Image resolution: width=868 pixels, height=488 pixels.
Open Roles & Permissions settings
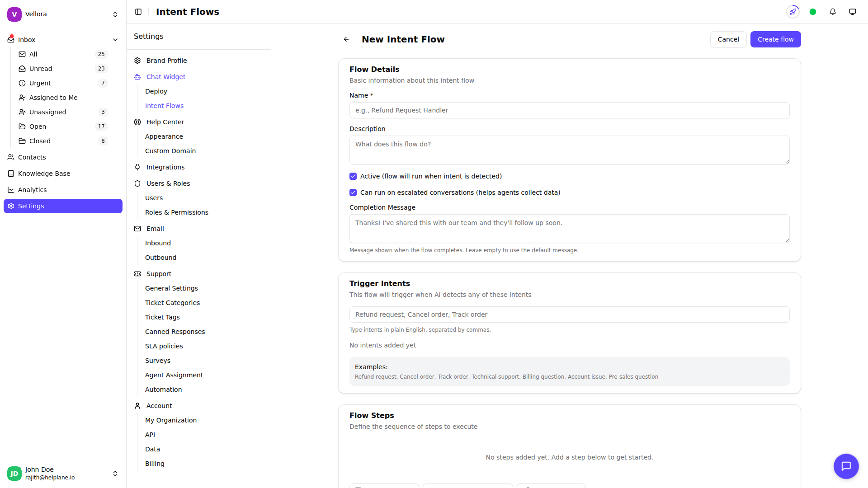177,212
